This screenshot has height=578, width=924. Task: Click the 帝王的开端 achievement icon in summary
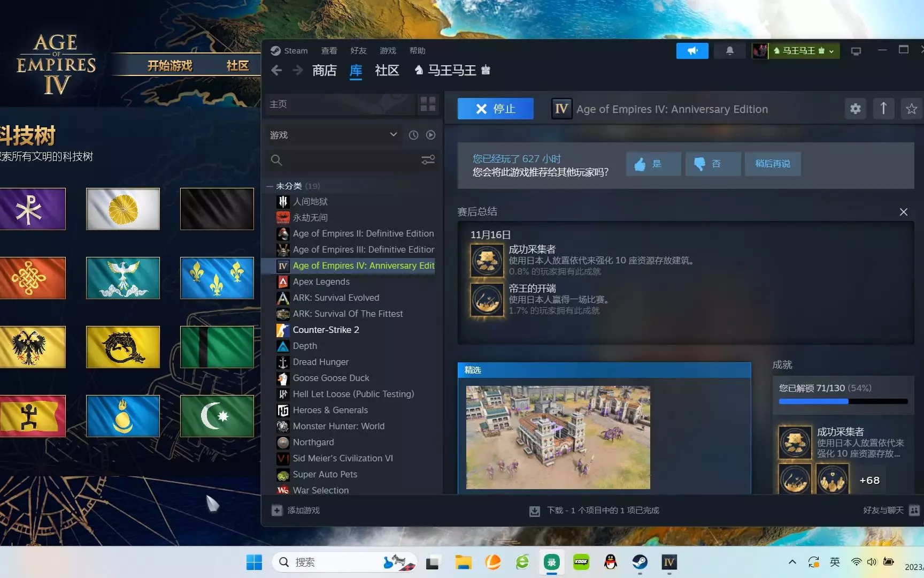[487, 299]
